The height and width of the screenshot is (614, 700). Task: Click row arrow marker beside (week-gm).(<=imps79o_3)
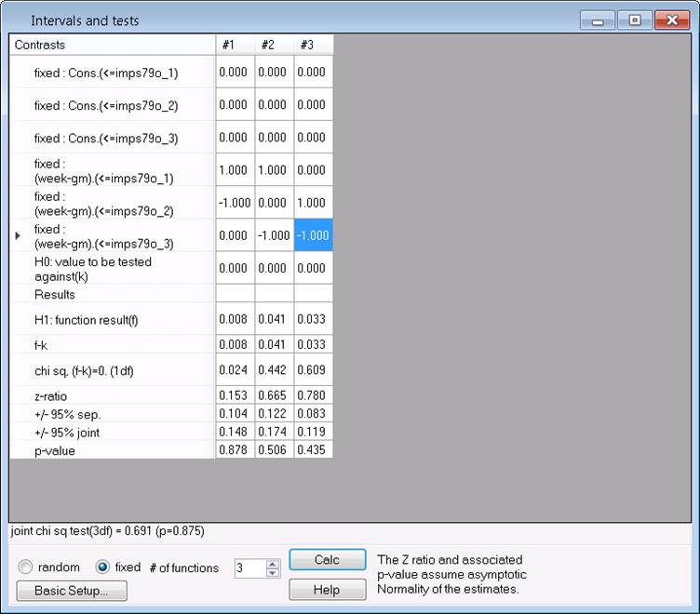pyautogui.click(x=19, y=236)
